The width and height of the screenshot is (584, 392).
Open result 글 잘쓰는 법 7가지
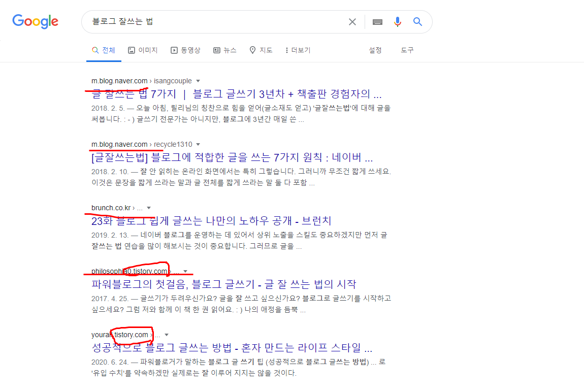point(237,94)
